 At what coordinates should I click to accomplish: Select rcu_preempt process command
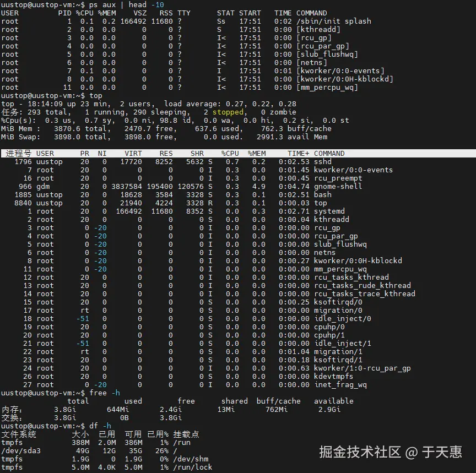tap(338, 178)
